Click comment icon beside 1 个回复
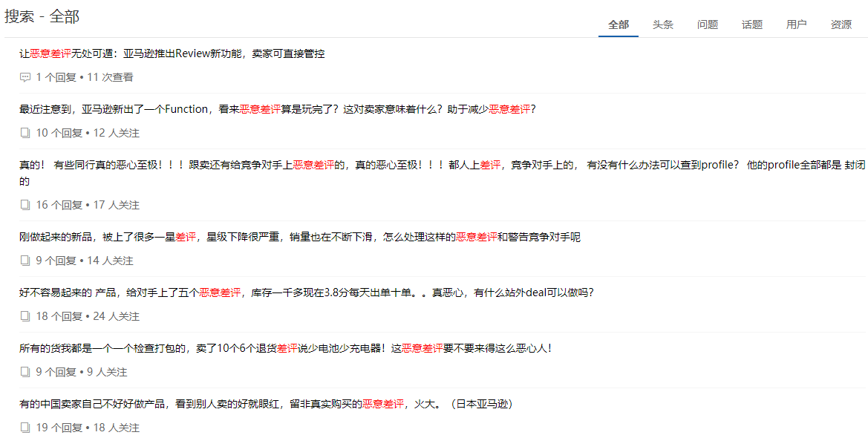The width and height of the screenshot is (868, 438). pos(25,77)
